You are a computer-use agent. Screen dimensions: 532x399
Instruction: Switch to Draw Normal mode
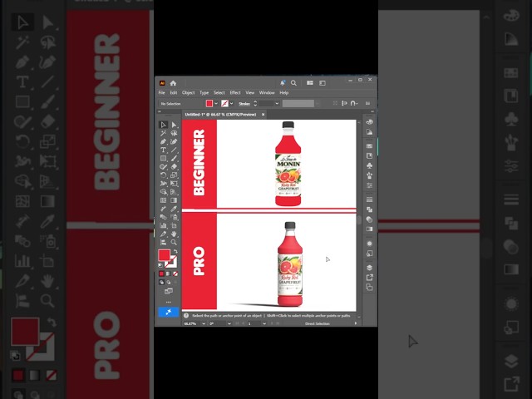click(x=161, y=283)
